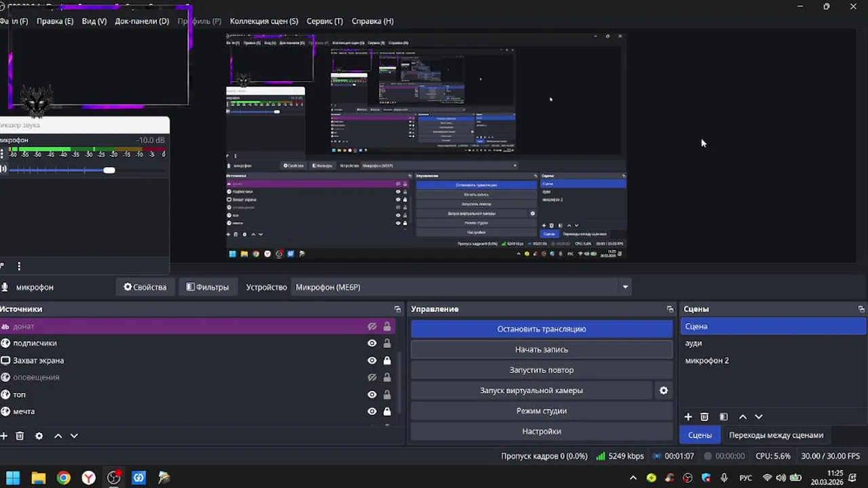
Task: Open the Справка menu
Action: pos(372,21)
